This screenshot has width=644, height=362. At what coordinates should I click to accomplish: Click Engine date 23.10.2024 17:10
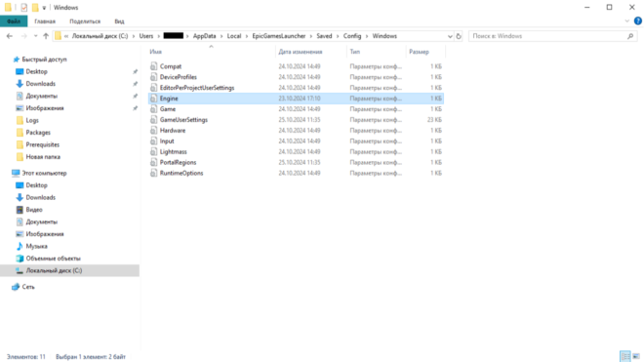pos(300,99)
